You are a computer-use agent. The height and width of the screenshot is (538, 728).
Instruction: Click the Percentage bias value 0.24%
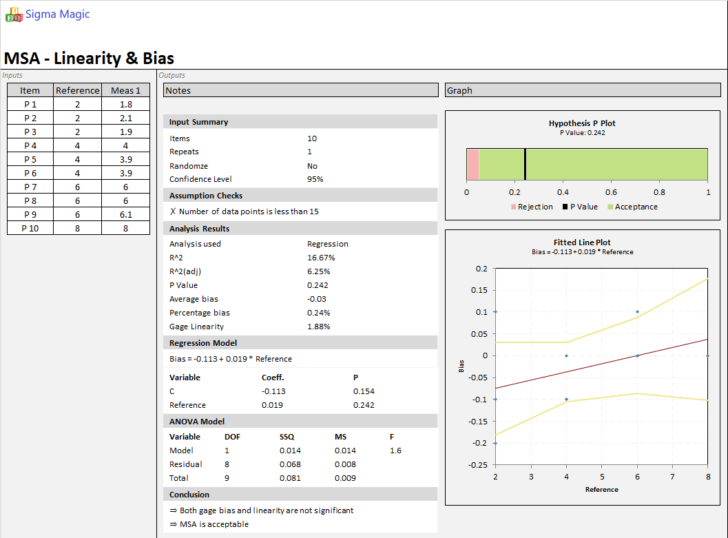[318, 313]
